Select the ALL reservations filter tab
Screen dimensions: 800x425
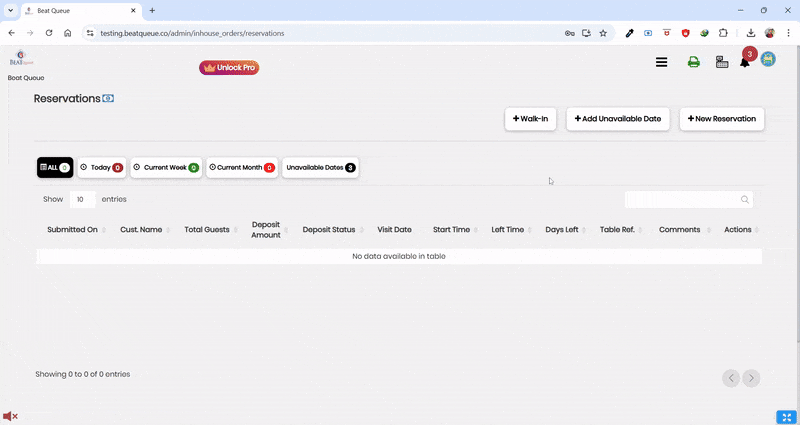click(x=54, y=168)
